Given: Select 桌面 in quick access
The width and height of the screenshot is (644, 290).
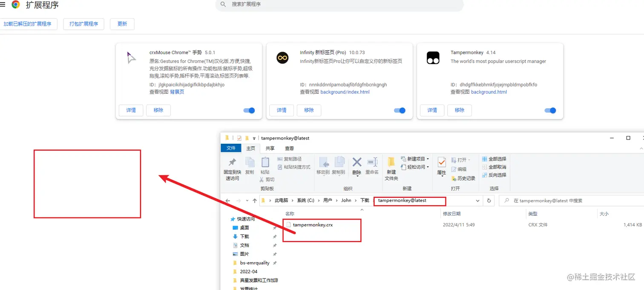Looking at the screenshot, I should click(244, 228).
